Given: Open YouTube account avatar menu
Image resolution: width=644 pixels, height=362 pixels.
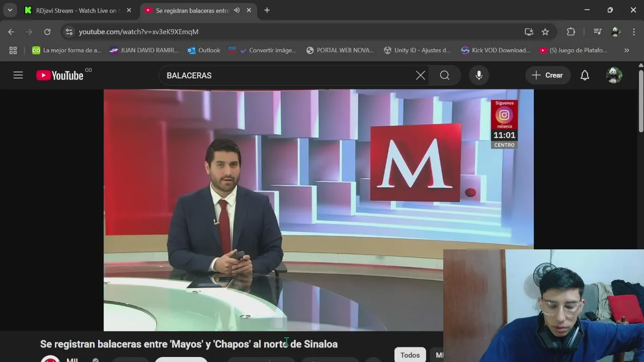Looking at the screenshot, I should [x=614, y=75].
